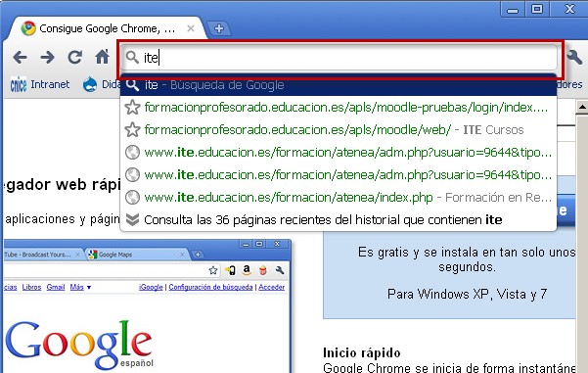
Task: Expand 36 recent history pages containing ite
Action: (339, 220)
